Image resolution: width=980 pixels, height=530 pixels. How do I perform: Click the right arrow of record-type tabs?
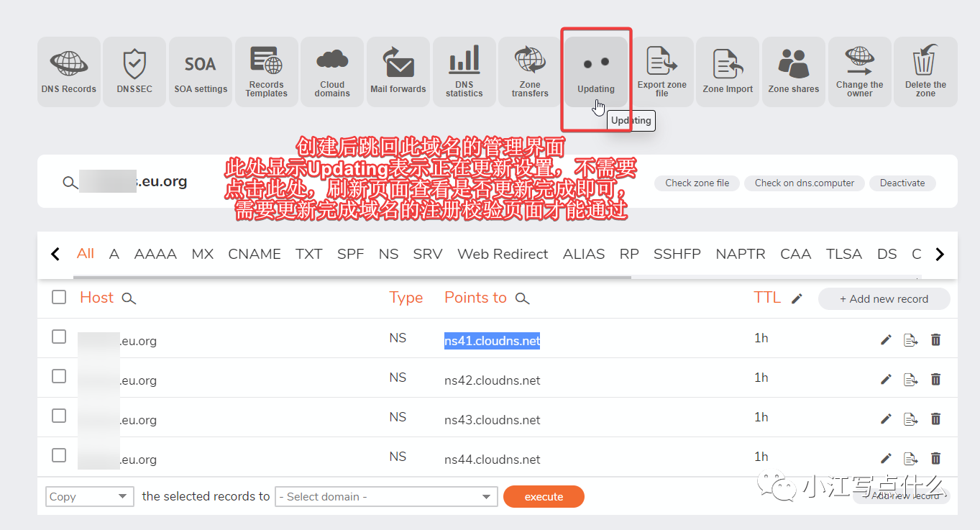[x=939, y=254]
